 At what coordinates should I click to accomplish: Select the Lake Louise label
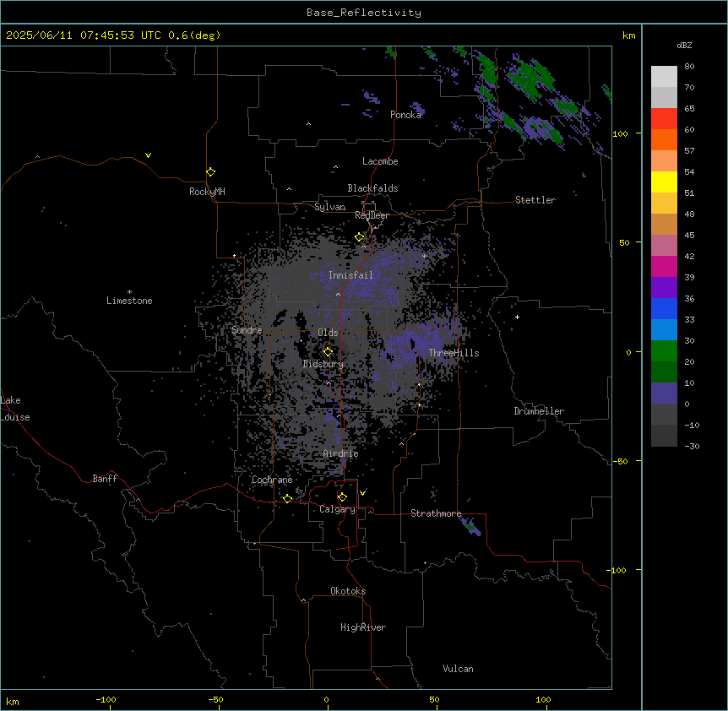(15, 409)
